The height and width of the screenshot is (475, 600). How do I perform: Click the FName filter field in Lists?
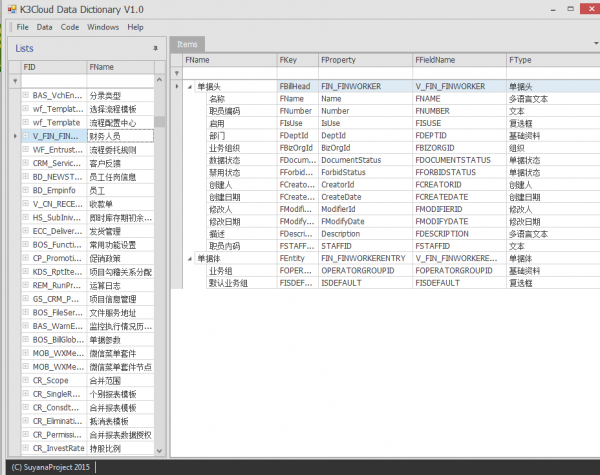point(120,80)
